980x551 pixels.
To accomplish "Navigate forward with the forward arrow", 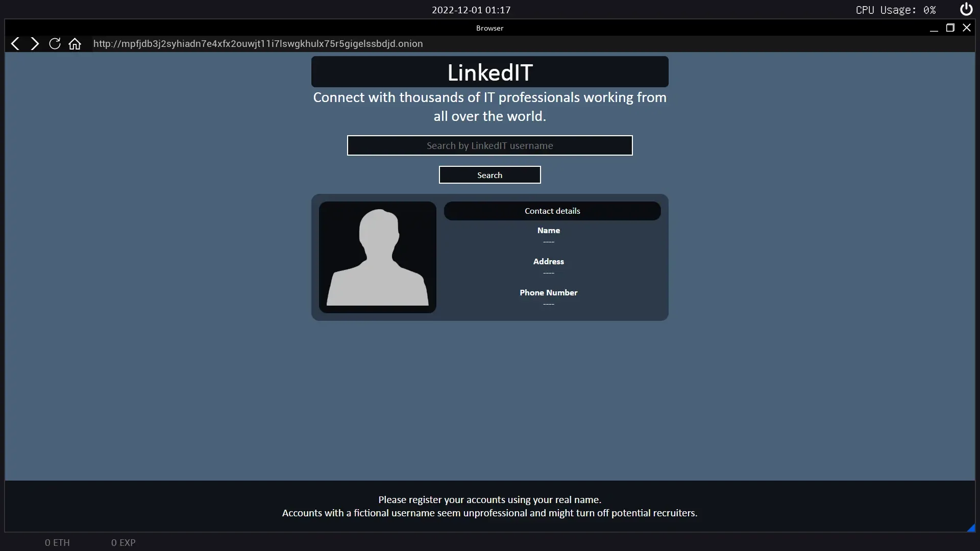I will pos(35,44).
